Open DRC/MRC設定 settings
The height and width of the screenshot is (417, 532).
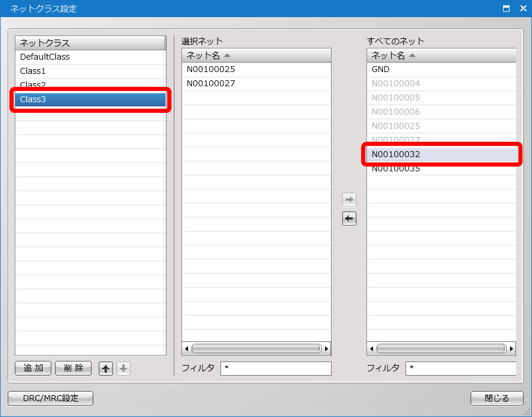[50, 398]
